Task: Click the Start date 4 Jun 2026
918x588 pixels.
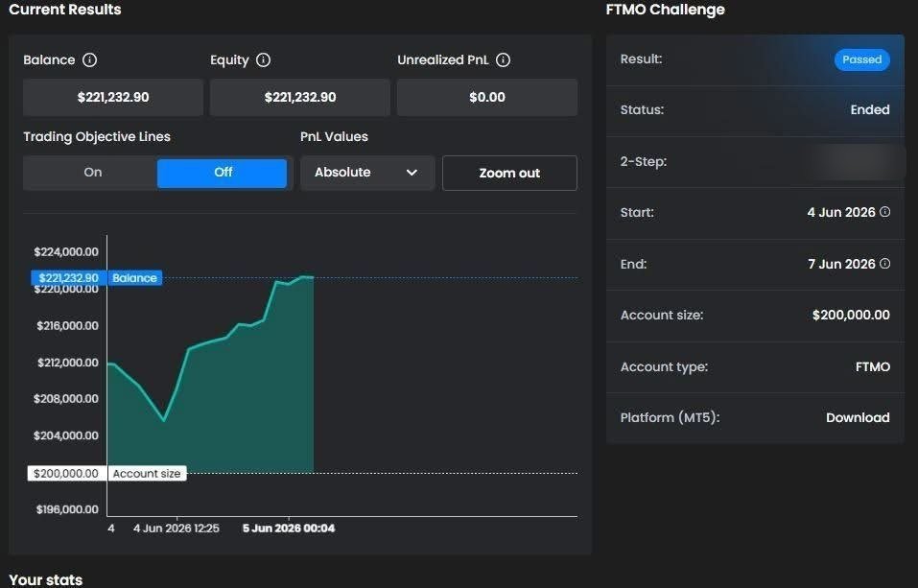Action: [841, 212]
